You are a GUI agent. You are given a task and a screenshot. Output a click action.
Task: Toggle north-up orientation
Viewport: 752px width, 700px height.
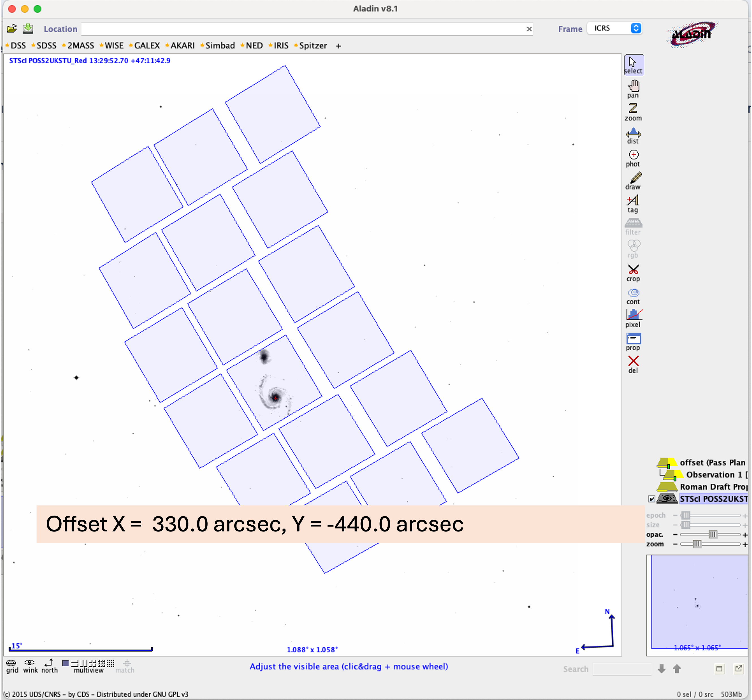[49, 666]
